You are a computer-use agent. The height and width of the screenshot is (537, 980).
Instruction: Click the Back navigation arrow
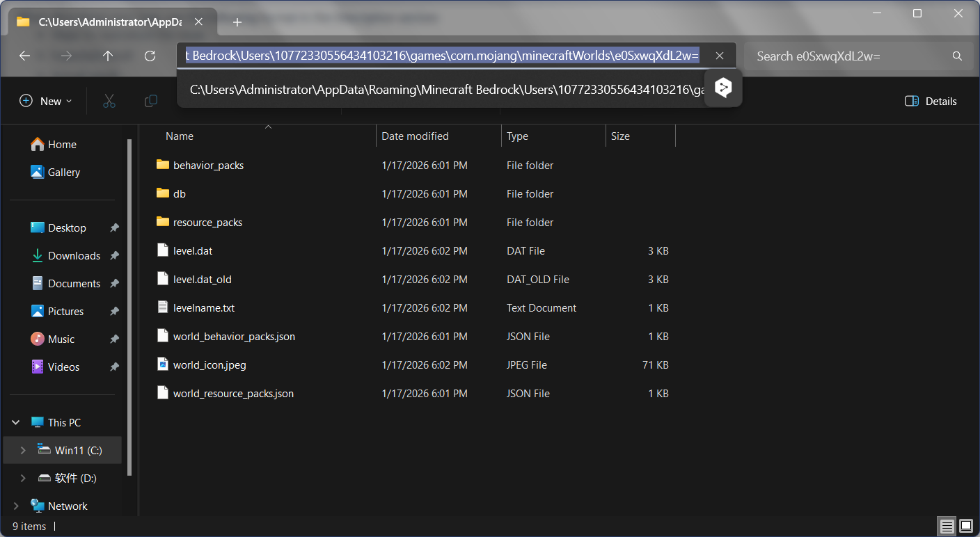[x=25, y=56]
